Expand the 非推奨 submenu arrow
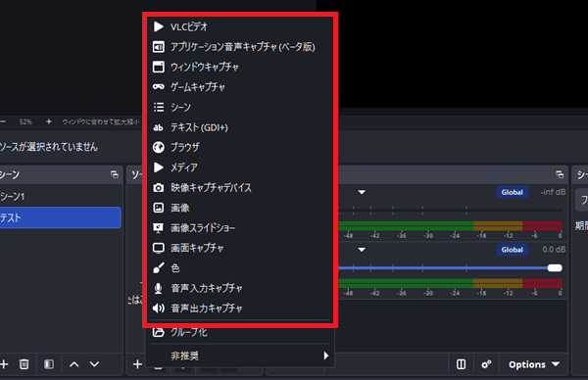 tap(326, 356)
